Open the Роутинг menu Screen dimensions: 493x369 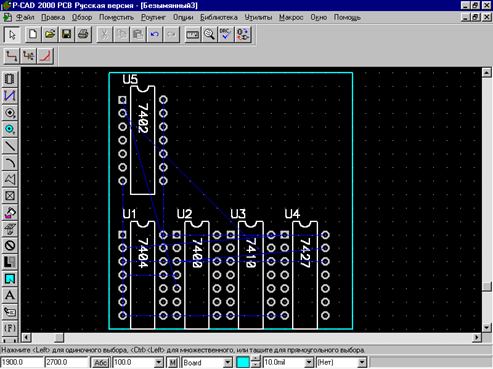(x=153, y=17)
